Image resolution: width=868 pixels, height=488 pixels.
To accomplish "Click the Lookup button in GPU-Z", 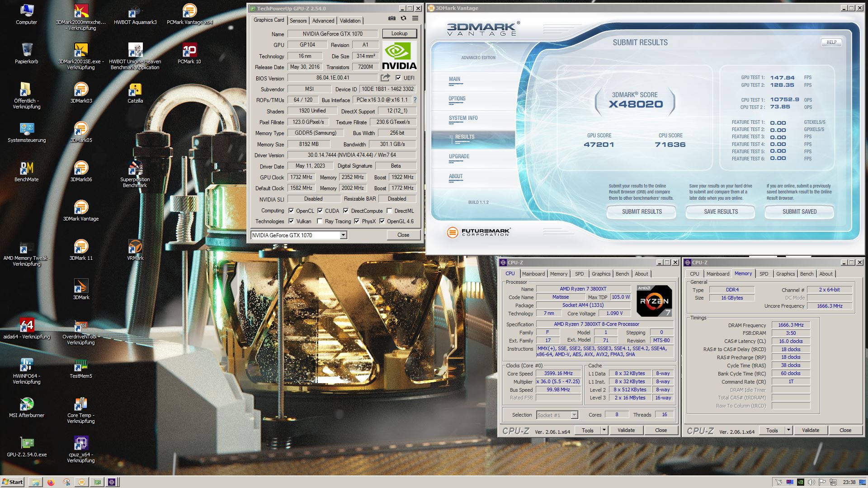I will [400, 33].
